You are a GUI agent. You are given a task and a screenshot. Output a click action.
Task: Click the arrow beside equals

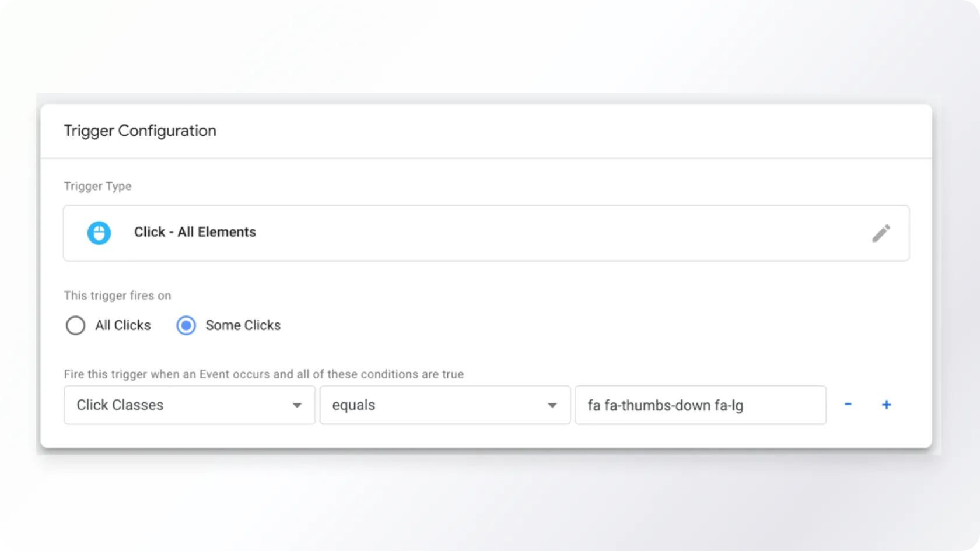[552, 405]
